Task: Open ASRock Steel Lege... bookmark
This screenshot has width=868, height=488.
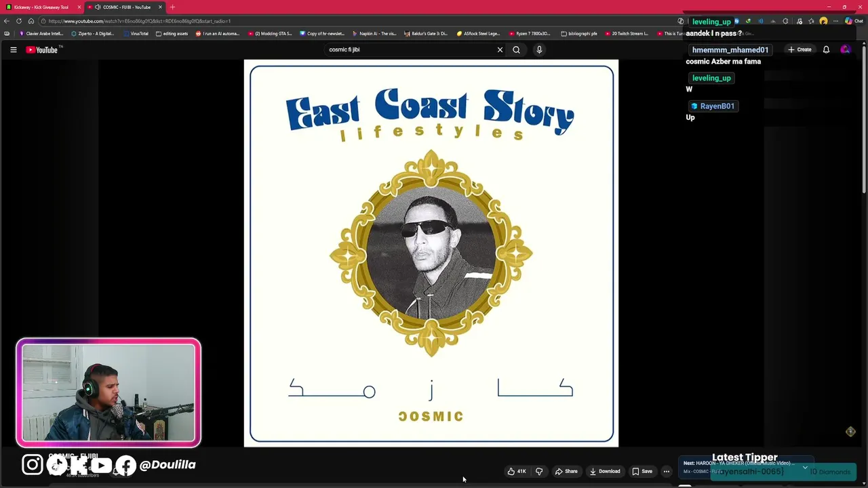Action: tap(478, 33)
